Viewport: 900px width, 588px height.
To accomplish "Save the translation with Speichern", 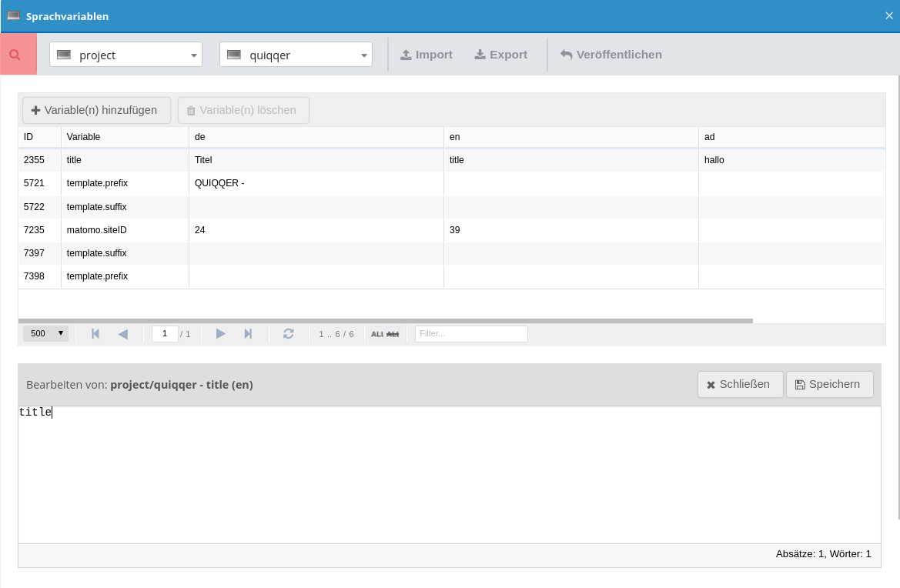I will (x=829, y=384).
